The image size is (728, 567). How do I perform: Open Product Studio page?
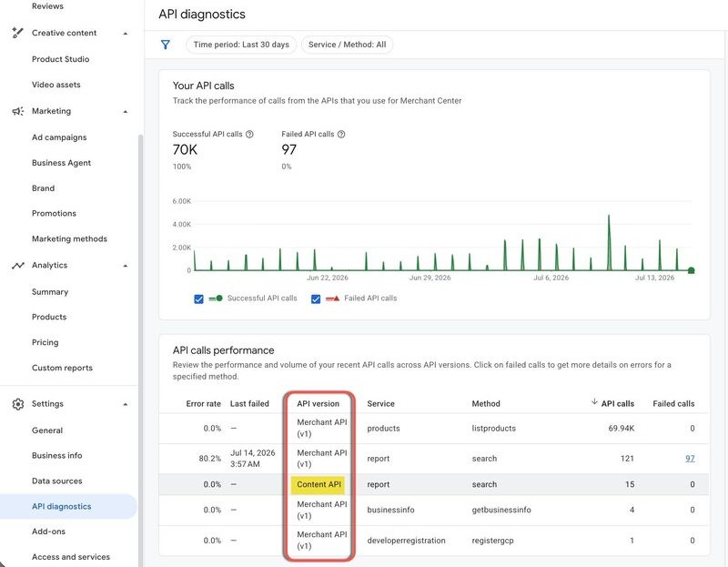click(x=60, y=59)
